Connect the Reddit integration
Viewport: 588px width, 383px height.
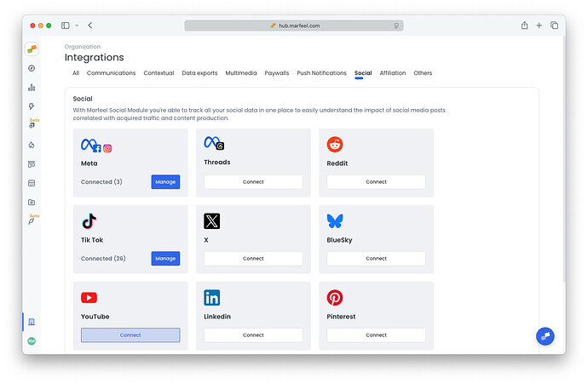click(x=376, y=182)
